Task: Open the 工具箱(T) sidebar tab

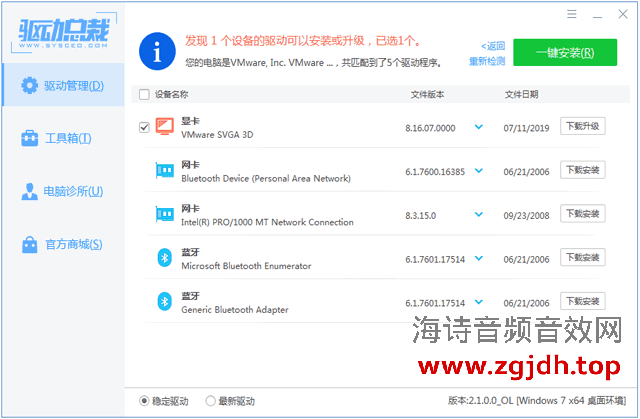Action: [63, 138]
